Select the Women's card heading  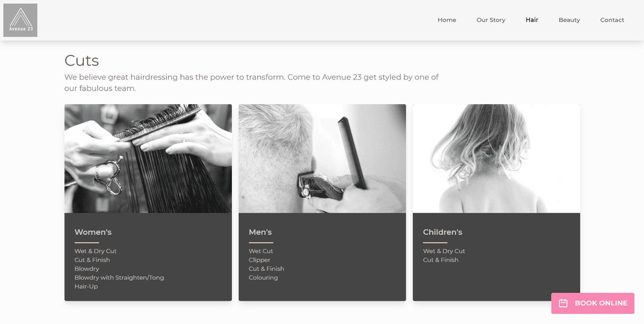click(x=93, y=232)
